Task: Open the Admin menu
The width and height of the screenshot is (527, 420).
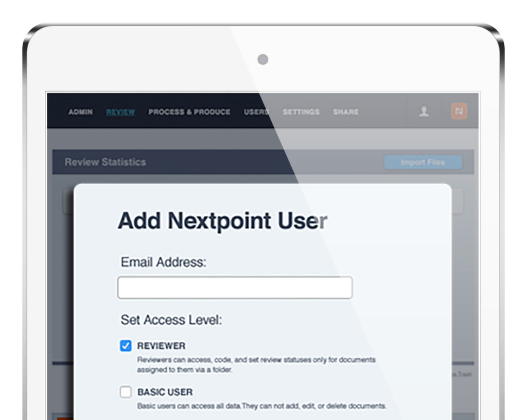Action: 80,112
